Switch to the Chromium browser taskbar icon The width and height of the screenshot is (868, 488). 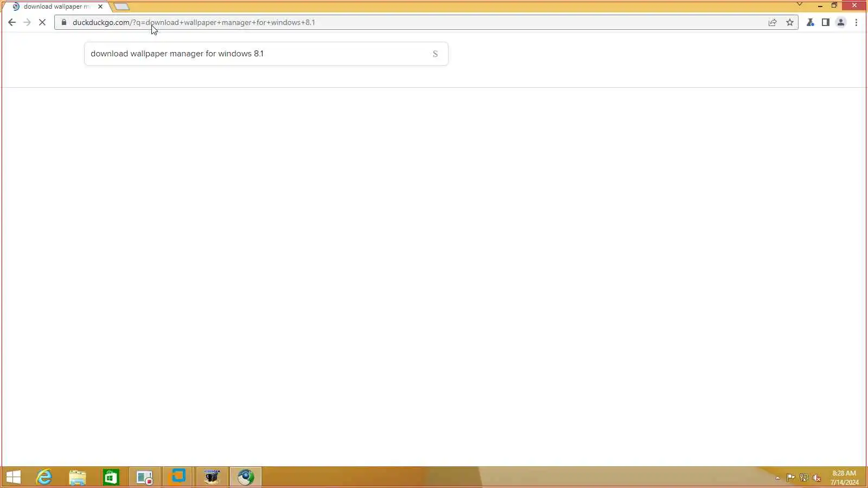click(246, 477)
